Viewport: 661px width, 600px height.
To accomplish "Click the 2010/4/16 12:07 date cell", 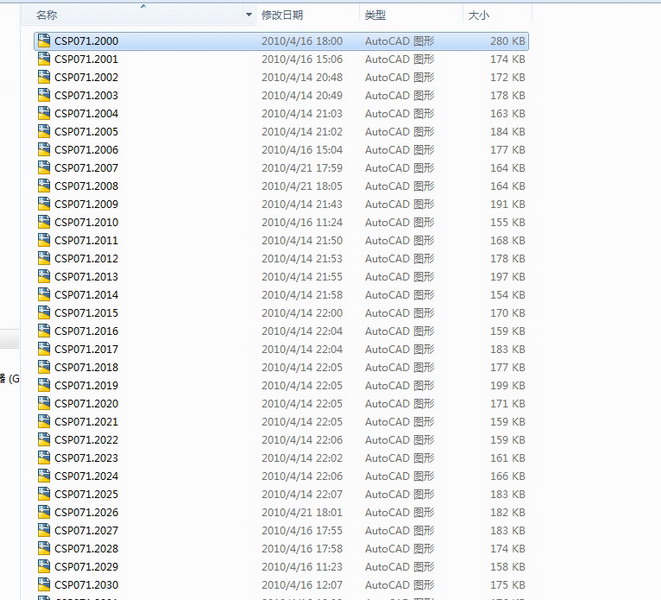I will tap(302, 585).
